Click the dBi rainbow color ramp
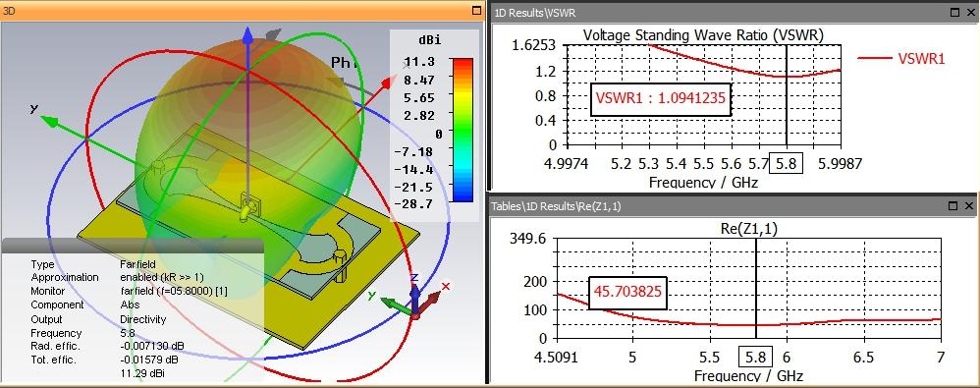This screenshot has height=388, width=980. coord(463,130)
